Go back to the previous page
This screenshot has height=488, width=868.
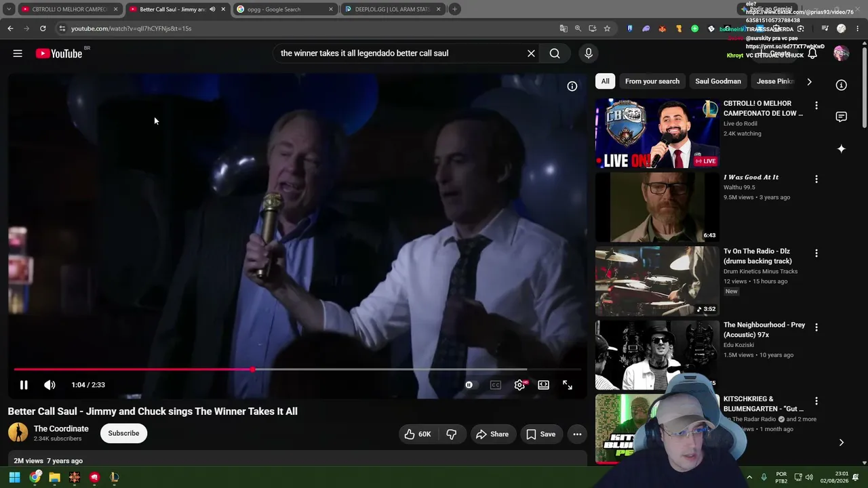click(10, 28)
